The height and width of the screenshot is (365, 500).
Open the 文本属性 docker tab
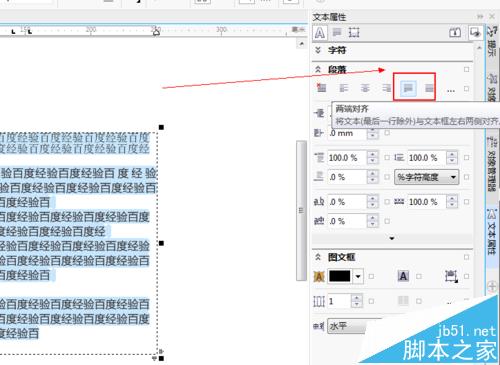492,236
